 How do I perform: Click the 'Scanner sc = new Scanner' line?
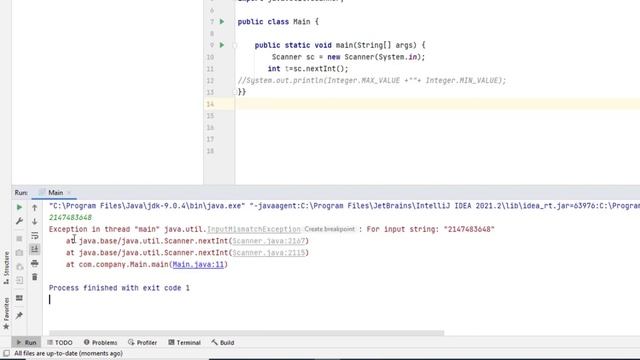point(349,57)
